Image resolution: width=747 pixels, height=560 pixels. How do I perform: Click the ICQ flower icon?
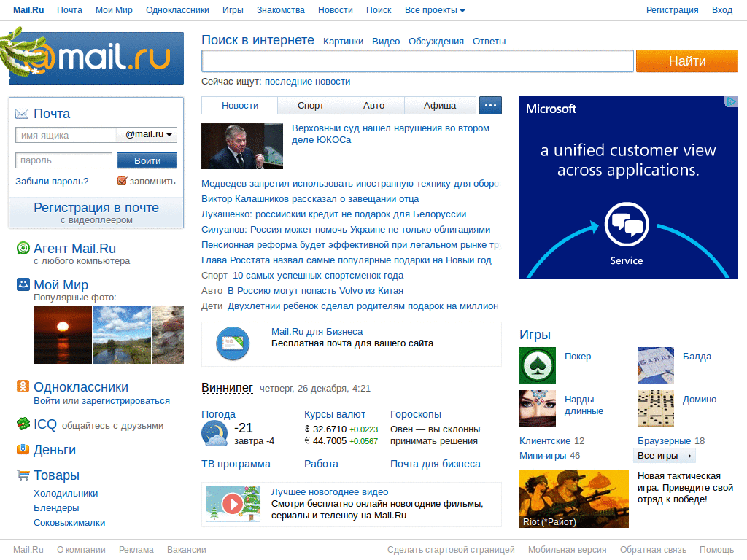click(23, 424)
